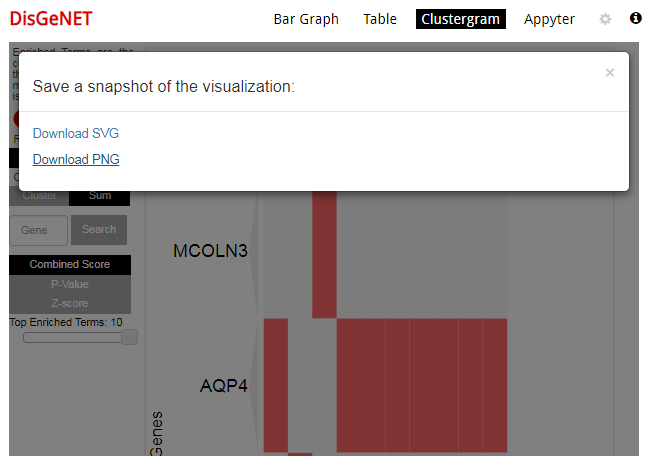
Task: Open the Table tab
Action: 380,19
